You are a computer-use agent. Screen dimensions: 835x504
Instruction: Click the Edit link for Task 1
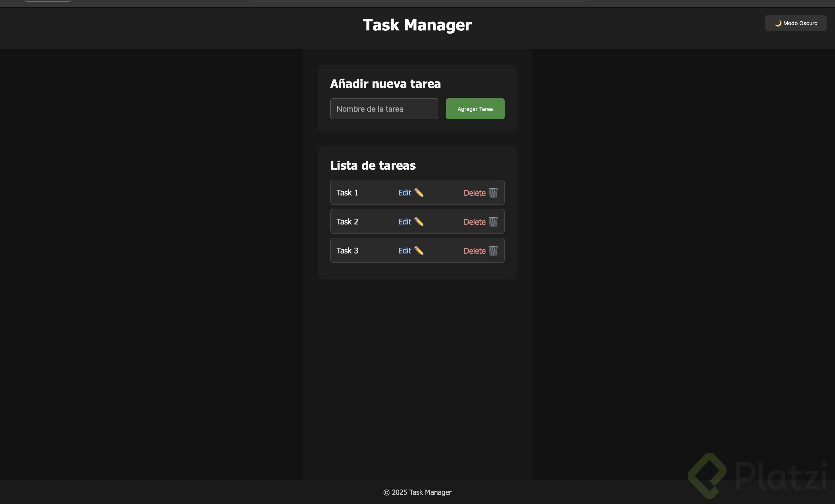tap(405, 193)
